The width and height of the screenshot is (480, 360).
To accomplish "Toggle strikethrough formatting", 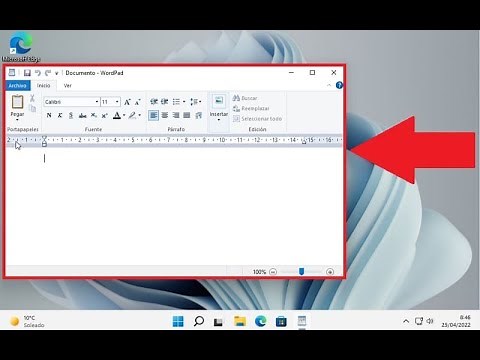I will click(82, 115).
